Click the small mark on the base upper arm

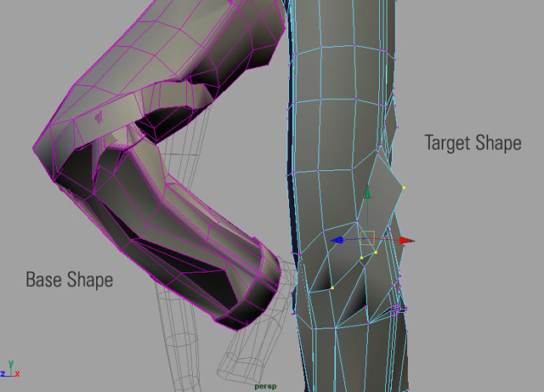[99, 116]
